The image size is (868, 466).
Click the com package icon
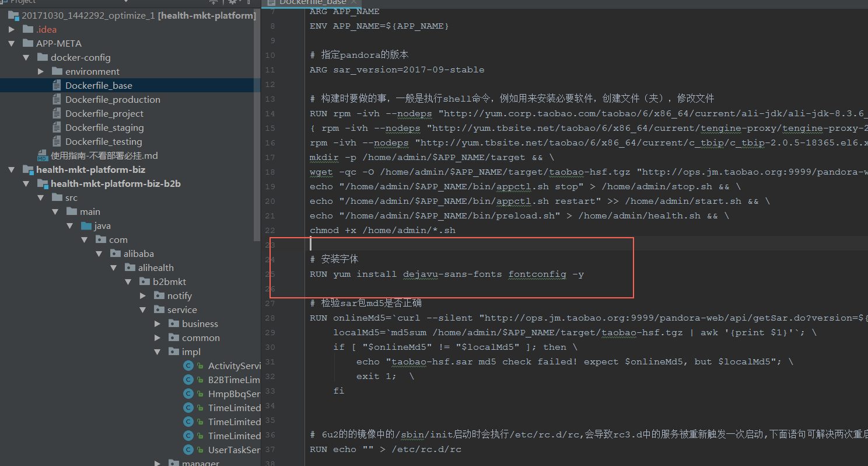(101, 239)
